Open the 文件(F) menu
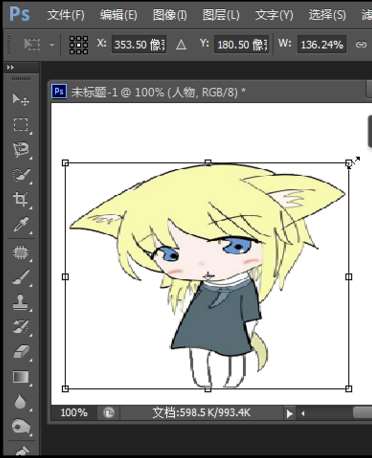 click(x=66, y=15)
